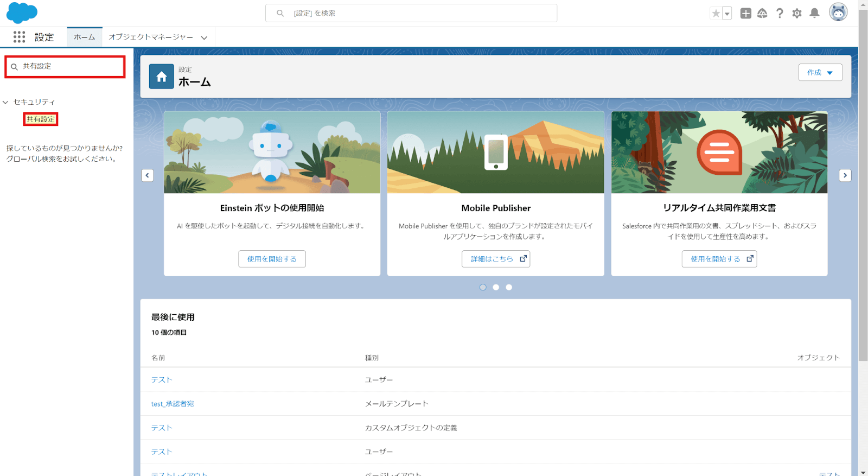
Task: Click the Einstein ボットの使用開始 title
Action: click(272, 208)
